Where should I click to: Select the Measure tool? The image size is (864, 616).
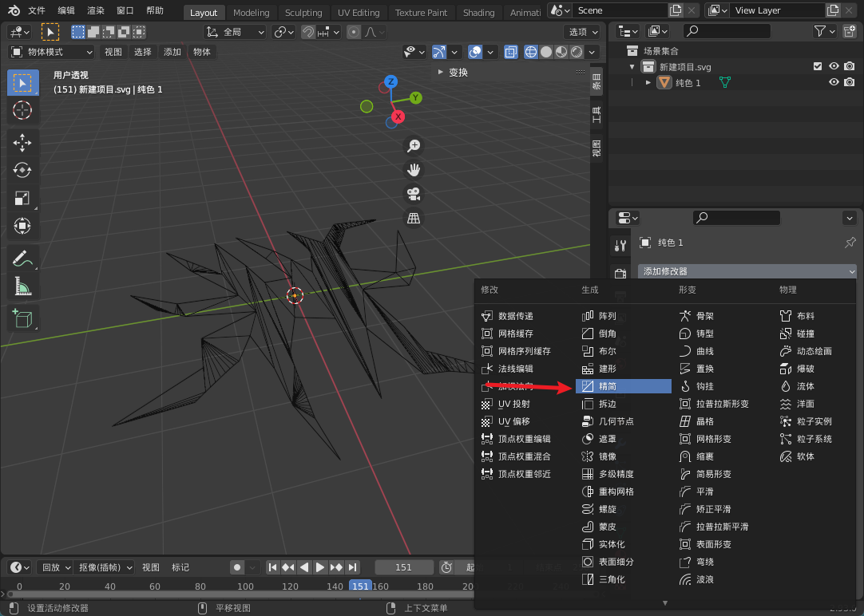click(22, 286)
